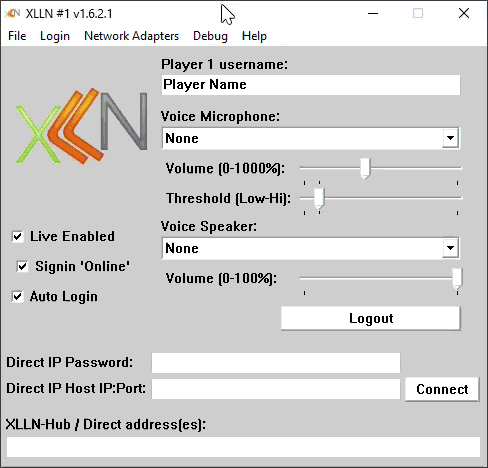Click the Connect button
This screenshot has width=488, height=468.
(442, 389)
